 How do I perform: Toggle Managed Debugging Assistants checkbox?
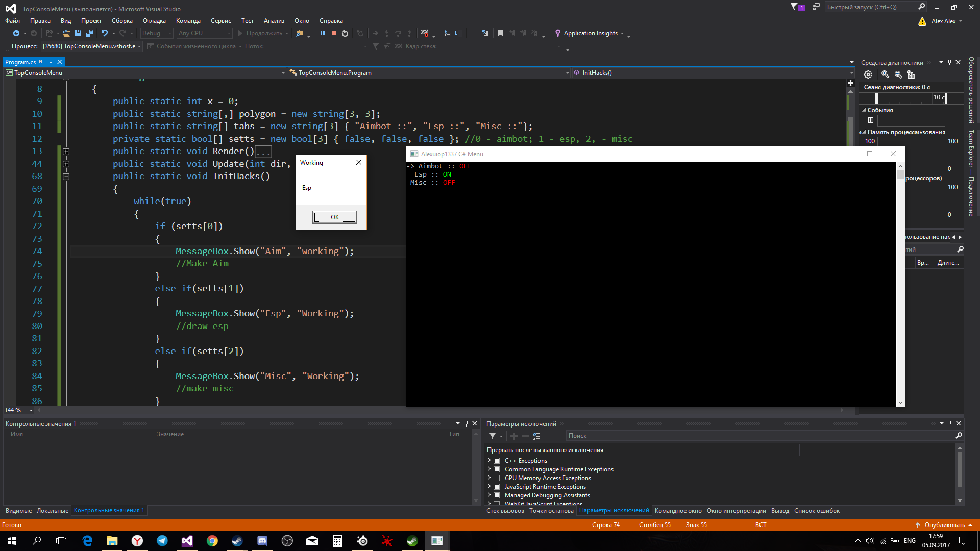pos(497,495)
